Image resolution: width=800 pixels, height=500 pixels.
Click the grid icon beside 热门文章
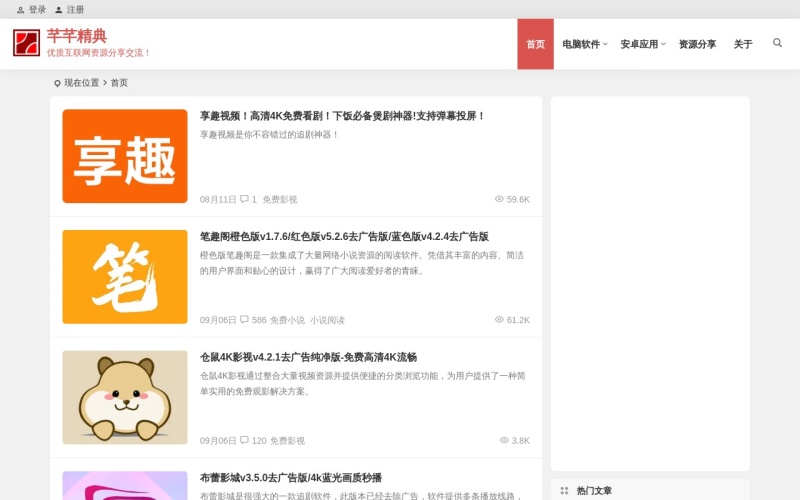[x=564, y=490]
